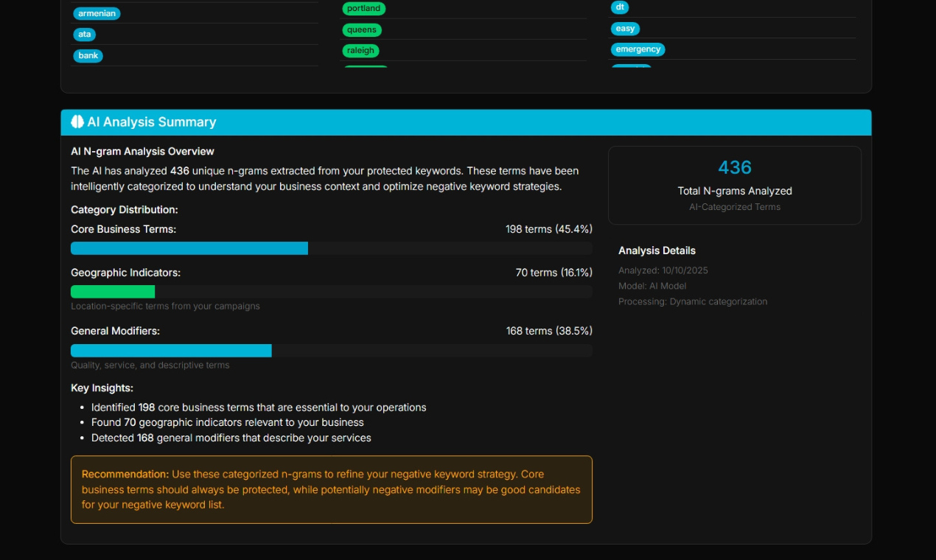
Task: Pick the green 'raleigh' location tag
Action: click(x=361, y=51)
